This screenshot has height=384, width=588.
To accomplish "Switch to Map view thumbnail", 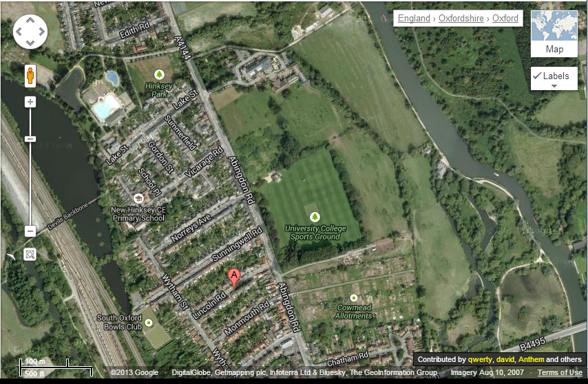I will 554,34.
